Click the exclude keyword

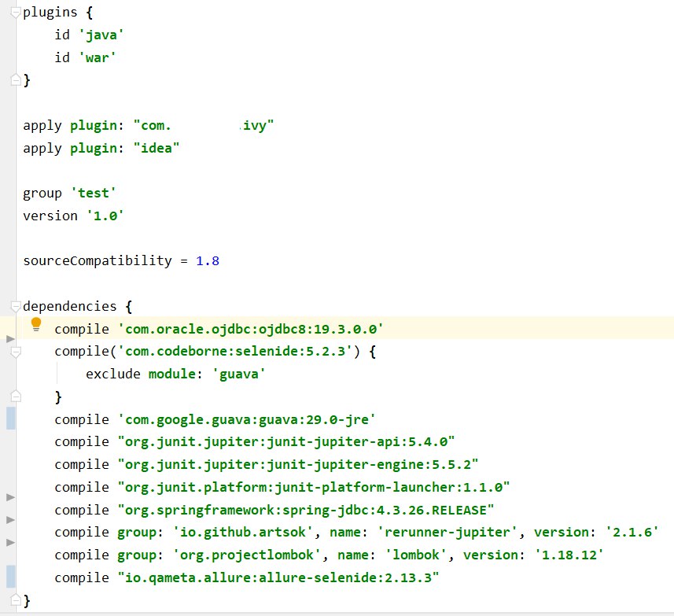(x=113, y=374)
